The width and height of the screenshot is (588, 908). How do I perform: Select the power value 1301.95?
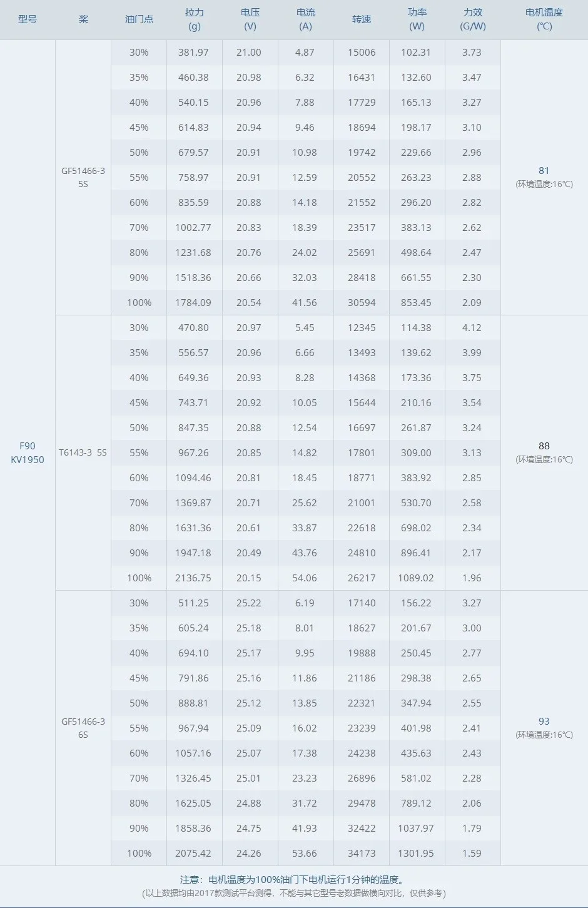[x=416, y=853]
